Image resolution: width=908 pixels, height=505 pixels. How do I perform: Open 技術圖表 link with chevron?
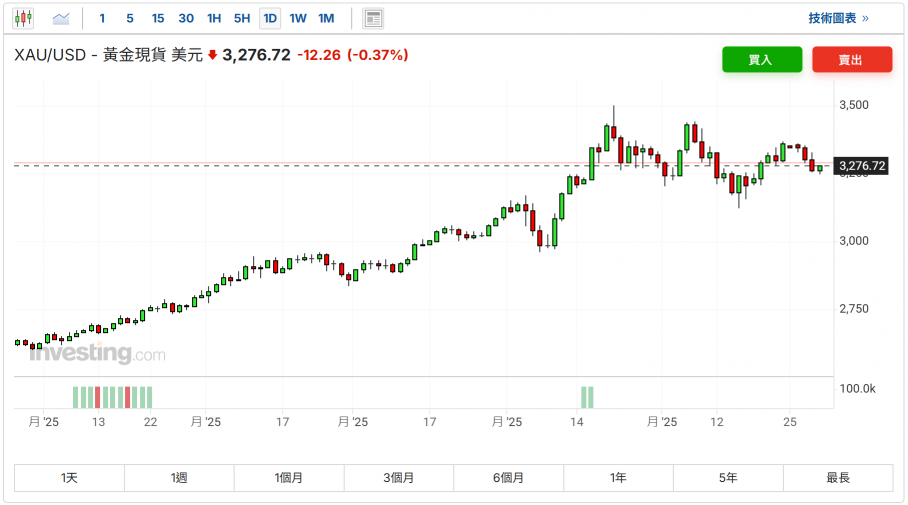point(838,18)
